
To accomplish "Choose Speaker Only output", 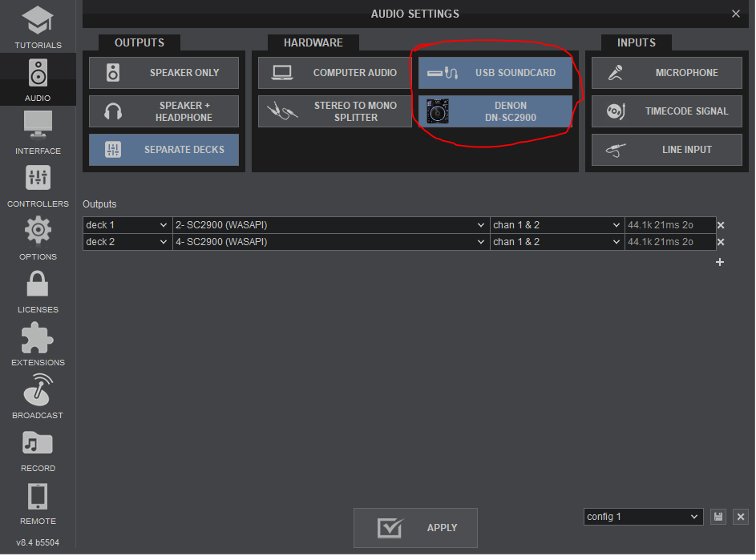I will tap(164, 73).
